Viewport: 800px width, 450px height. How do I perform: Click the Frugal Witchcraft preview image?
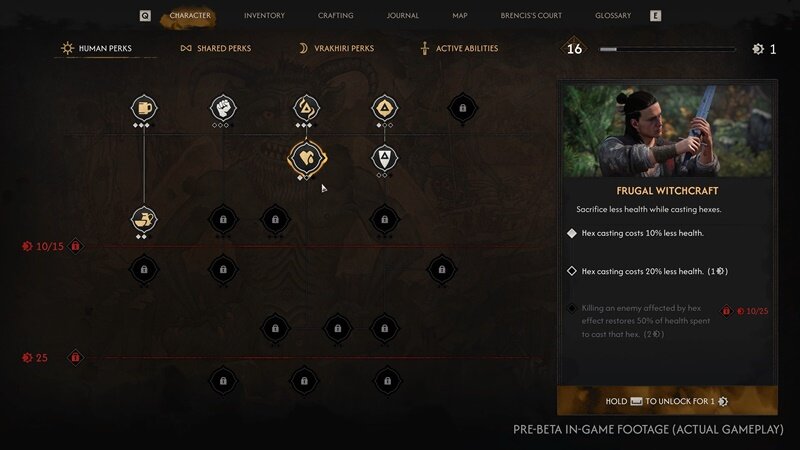point(667,131)
